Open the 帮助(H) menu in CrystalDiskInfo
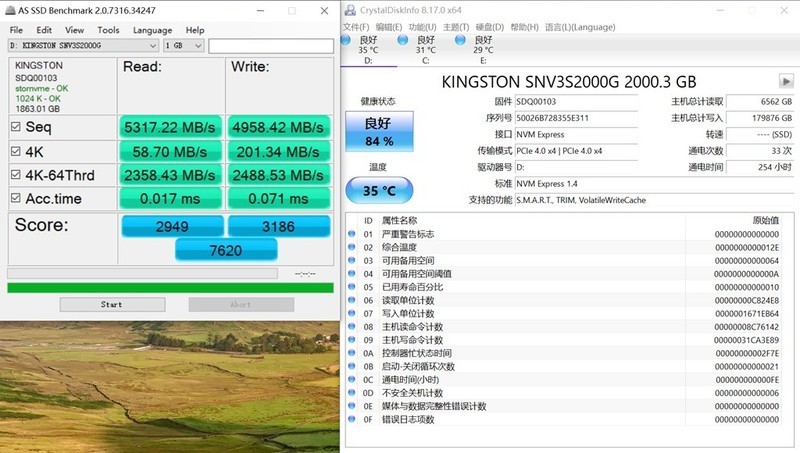 pos(524,27)
